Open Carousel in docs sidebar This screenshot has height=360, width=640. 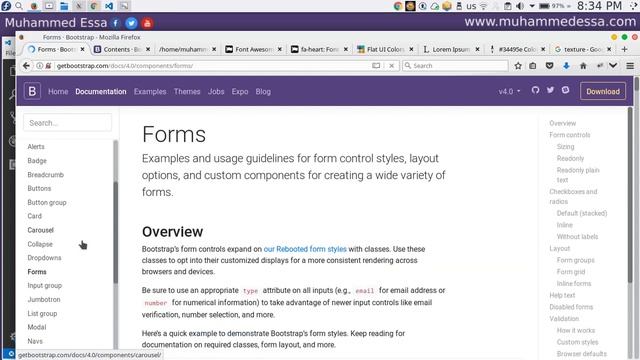pyautogui.click(x=40, y=230)
